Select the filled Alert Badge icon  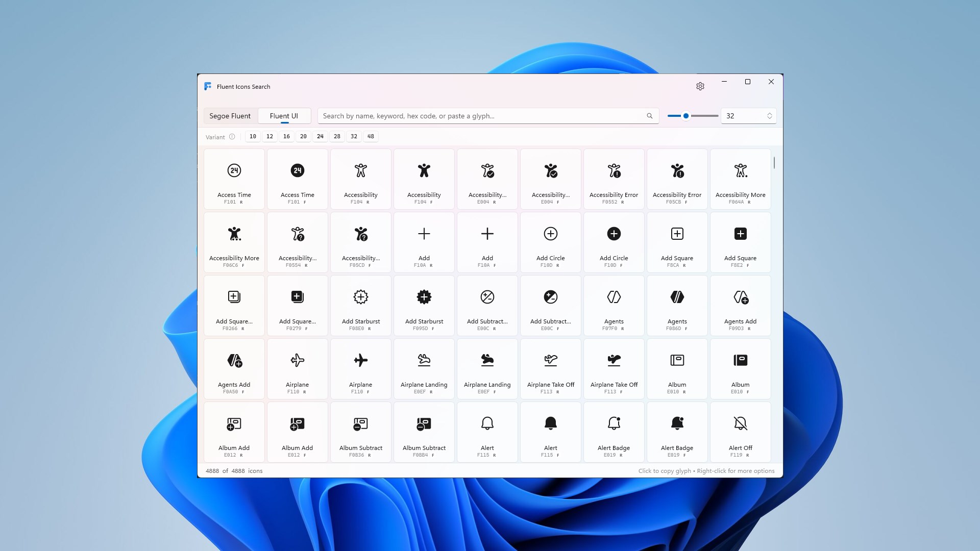pyautogui.click(x=677, y=432)
